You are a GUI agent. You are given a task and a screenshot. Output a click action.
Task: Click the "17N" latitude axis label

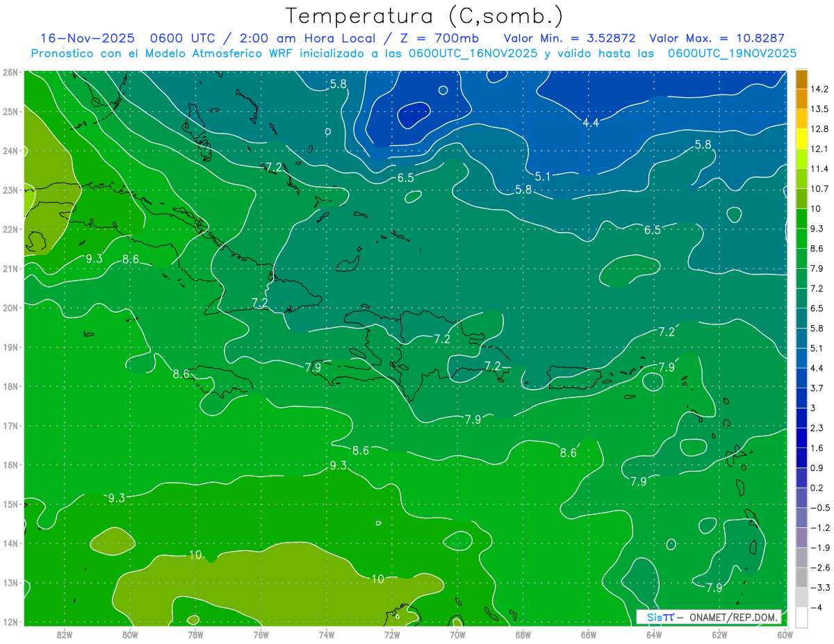tap(10, 426)
